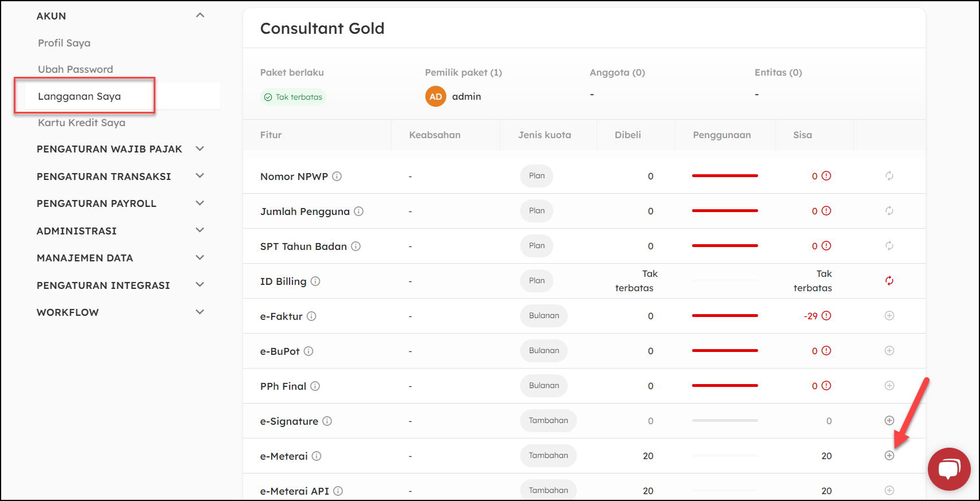Expand the PENGATURAN WAJIB PAJAK section
The height and width of the screenshot is (501, 980).
[x=200, y=149]
